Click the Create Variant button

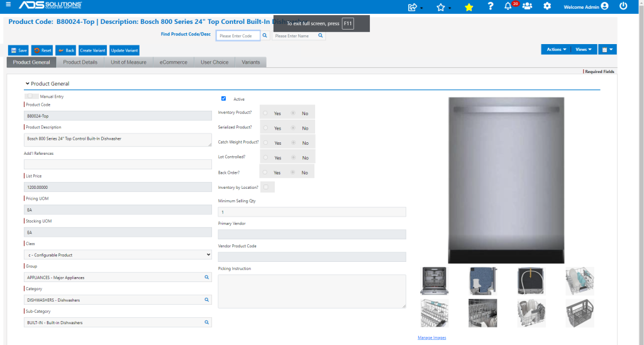tap(92, 50)
